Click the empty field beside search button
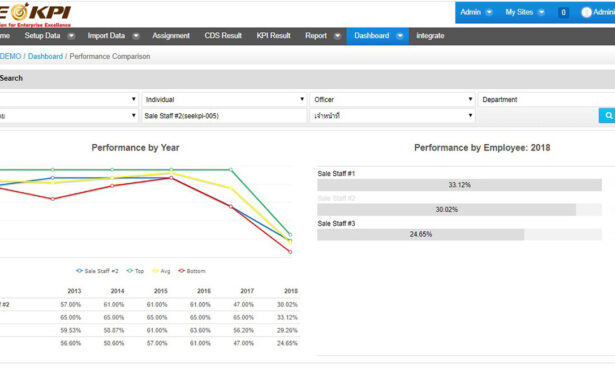Viewport: 615px width, 384px height. click(538, 116)
